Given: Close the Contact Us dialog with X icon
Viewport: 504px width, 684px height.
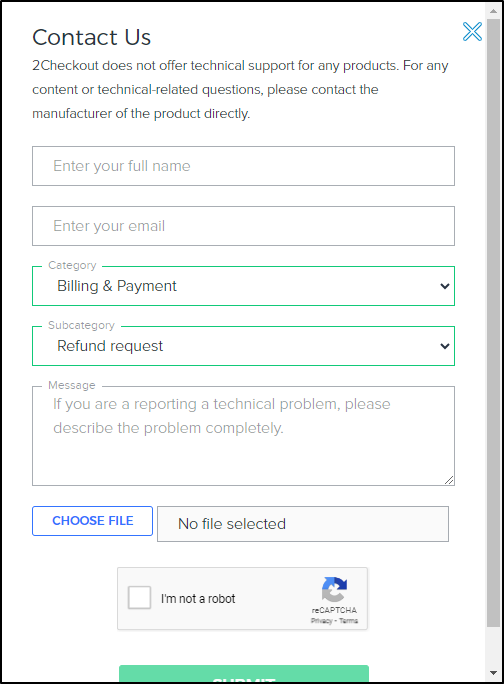Looking at the screenshot, I should 472,31.
